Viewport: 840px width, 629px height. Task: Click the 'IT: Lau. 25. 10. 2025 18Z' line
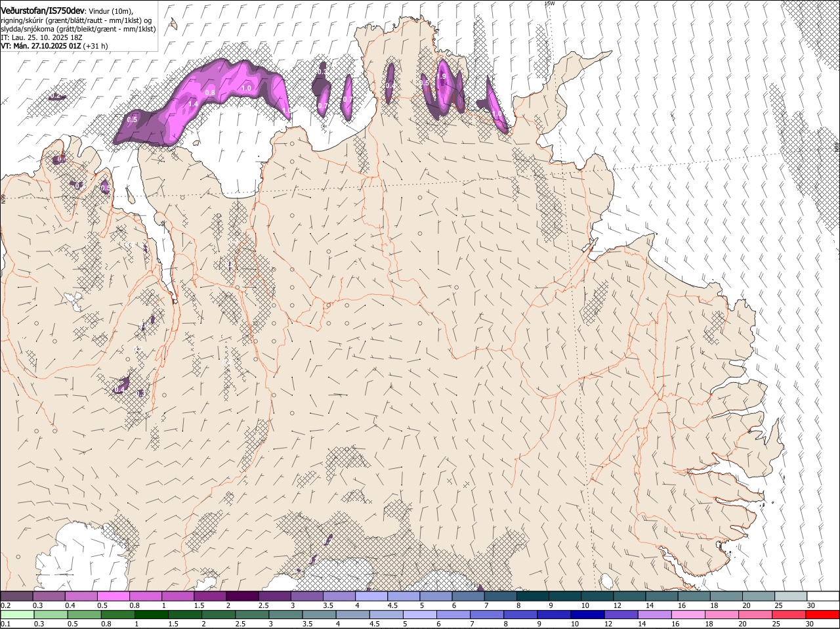point(41,37)
